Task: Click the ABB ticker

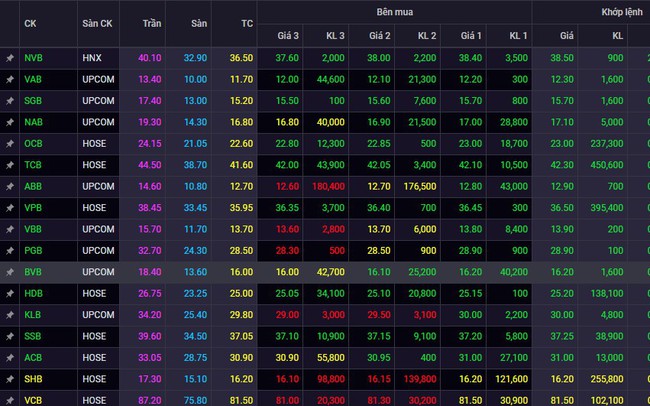Action: 33,187
